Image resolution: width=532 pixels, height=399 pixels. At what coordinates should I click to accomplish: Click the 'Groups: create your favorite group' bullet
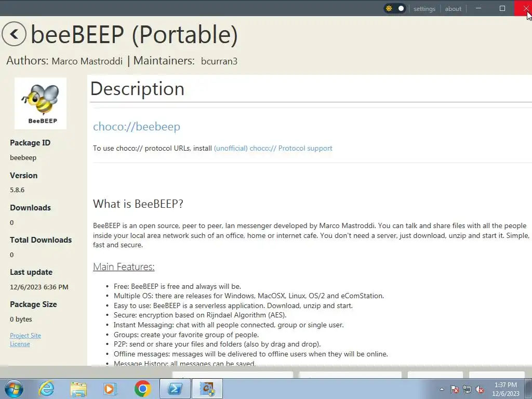[x=187, y=335]
